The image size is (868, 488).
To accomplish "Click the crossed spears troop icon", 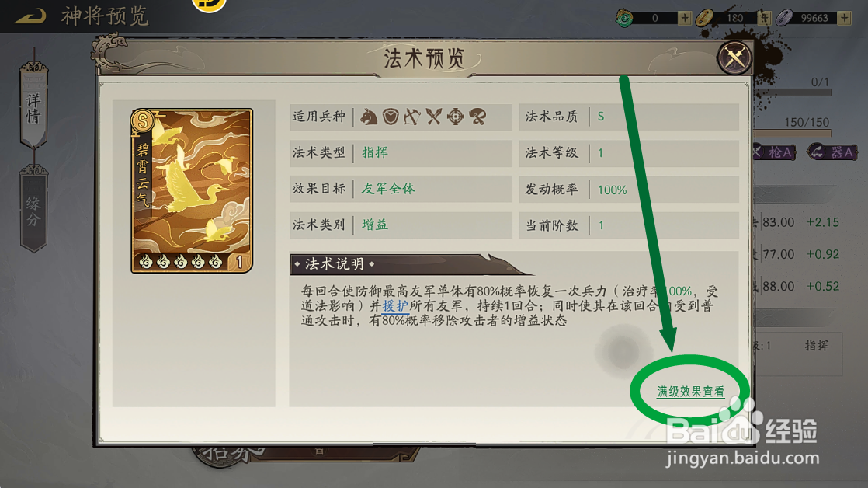I will (x=434, y=117).
